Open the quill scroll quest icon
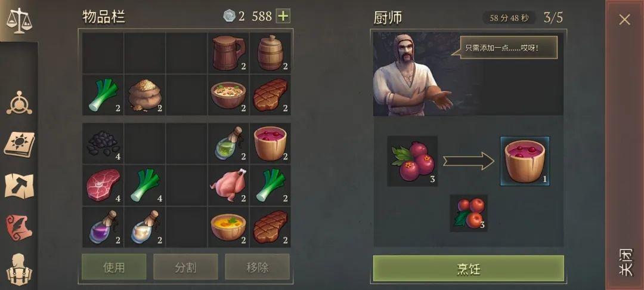644x290 pixels. coord(19,227)
